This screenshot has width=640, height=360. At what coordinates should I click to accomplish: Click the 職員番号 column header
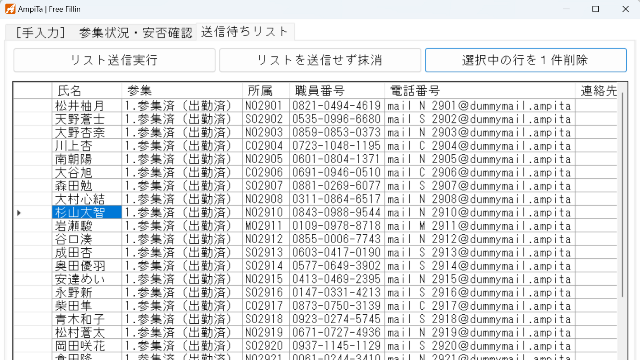pyautogui.click(x=337, y=90)
